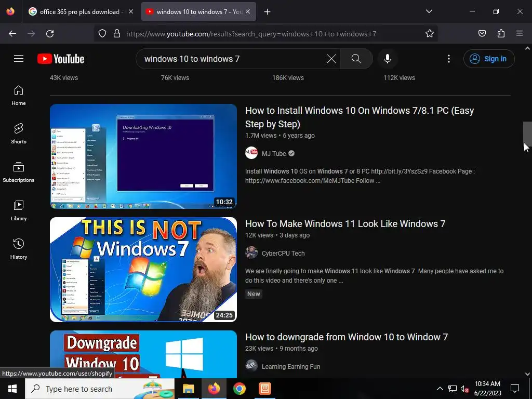Open the Learning Earning Fun channel name link

pyautogui.click(x=291, y=366)
